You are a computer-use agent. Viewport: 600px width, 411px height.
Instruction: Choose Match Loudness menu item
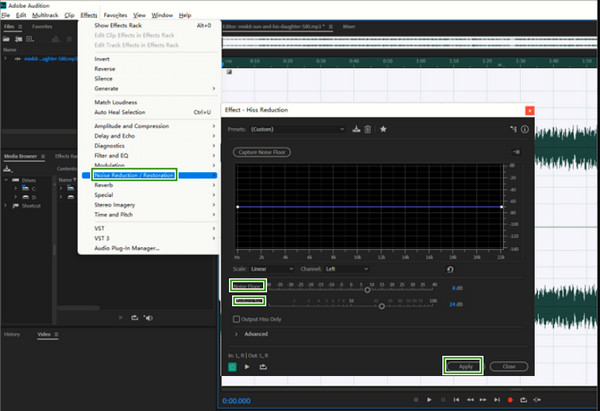149,102
